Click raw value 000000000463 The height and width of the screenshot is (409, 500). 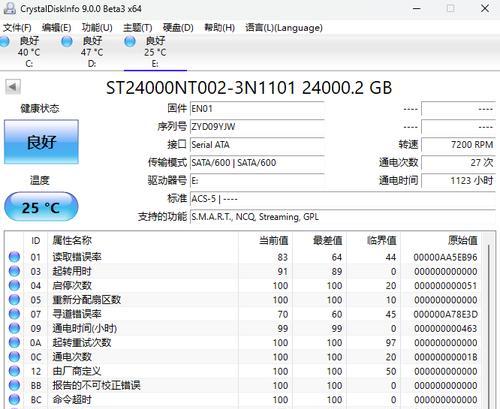click(x=446, y=328)
